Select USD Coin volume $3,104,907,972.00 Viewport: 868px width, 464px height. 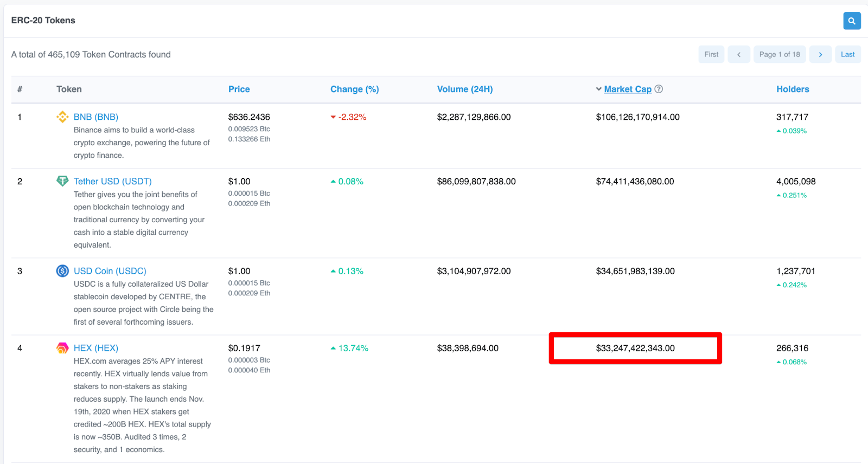point(474,271)
